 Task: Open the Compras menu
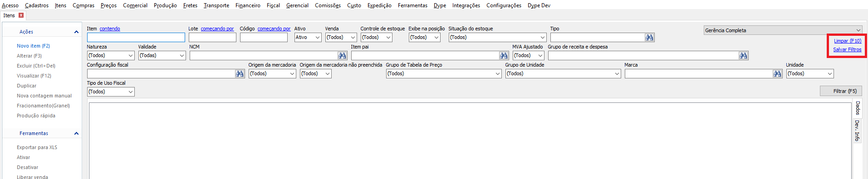tap(83, 5)
